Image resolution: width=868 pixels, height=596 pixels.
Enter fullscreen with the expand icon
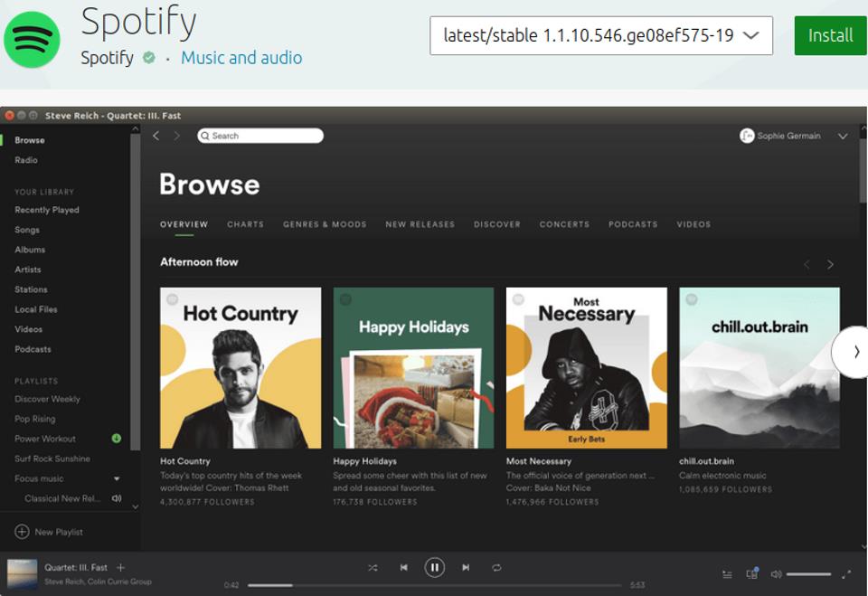(846, 574)
